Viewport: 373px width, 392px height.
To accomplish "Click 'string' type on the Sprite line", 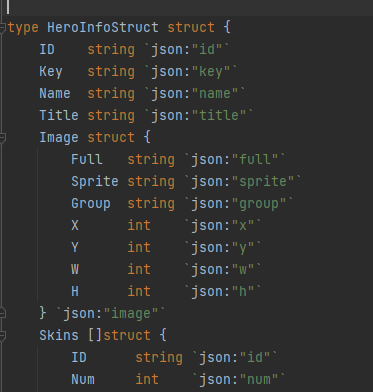I will point(151,182).
